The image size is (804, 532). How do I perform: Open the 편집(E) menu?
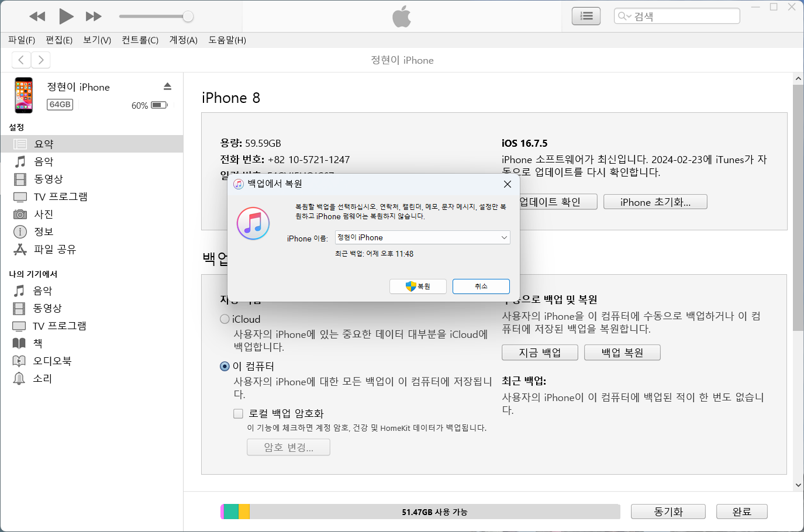pos(59,40)
